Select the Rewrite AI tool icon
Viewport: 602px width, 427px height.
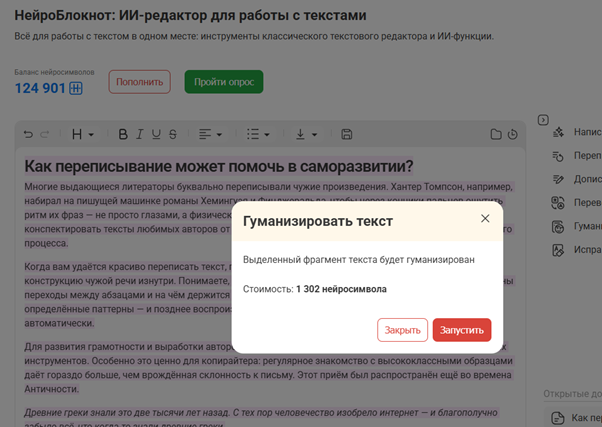(558, 156)
